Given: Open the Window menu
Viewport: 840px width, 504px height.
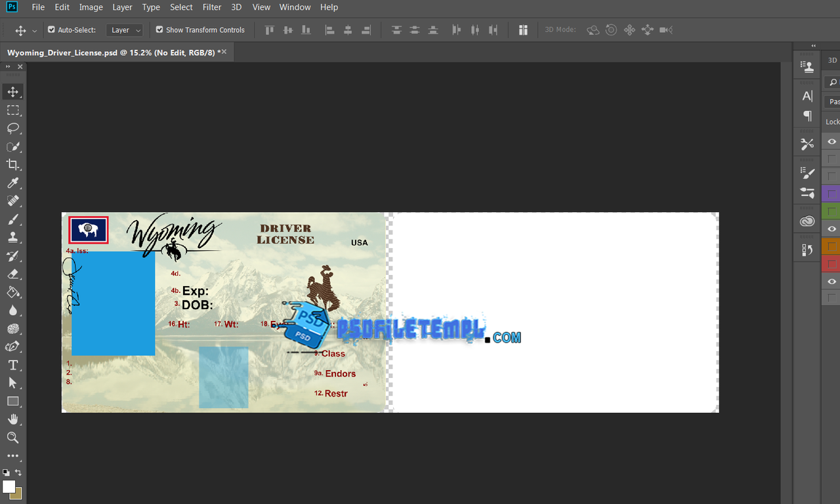Looking at the screenshot, I should click(x=295, y=7).
